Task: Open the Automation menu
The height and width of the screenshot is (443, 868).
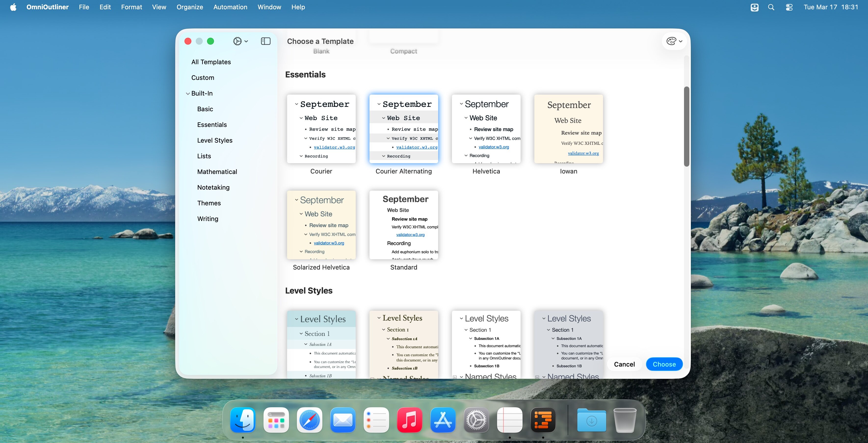Action: click(x=230, y=7)
